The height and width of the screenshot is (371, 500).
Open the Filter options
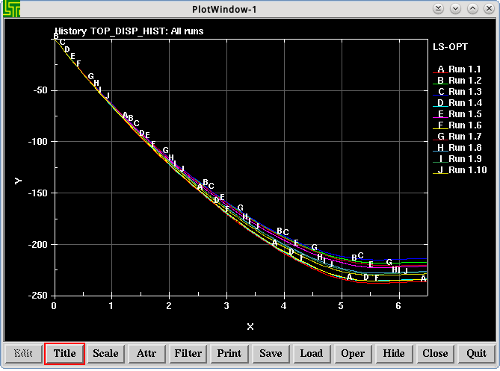coord(188,353)
